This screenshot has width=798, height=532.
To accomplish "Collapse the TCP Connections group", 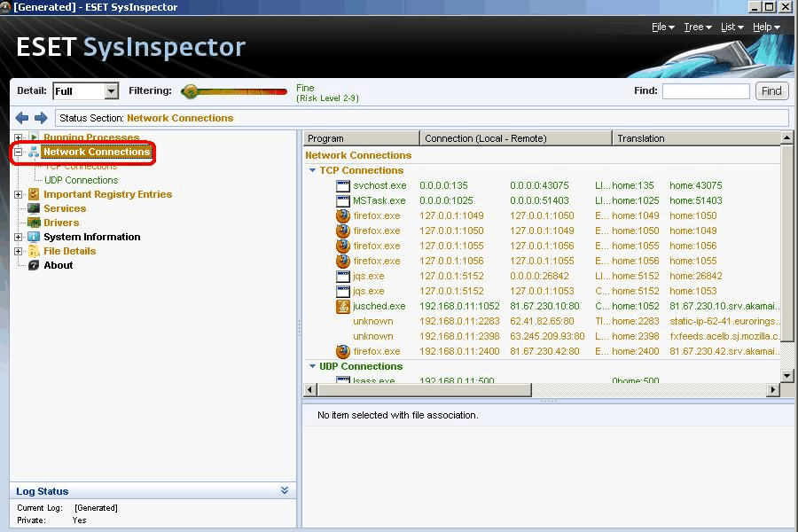I will 312,170.
